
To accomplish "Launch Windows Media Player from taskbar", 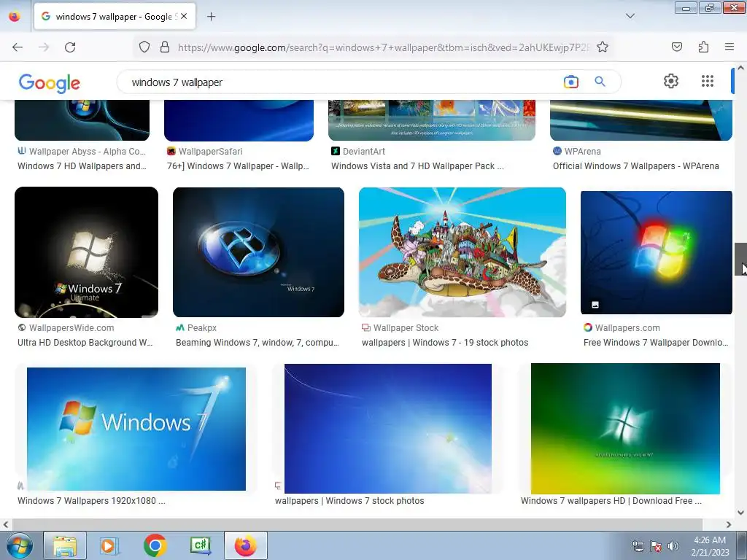I will tap(109, 545).
